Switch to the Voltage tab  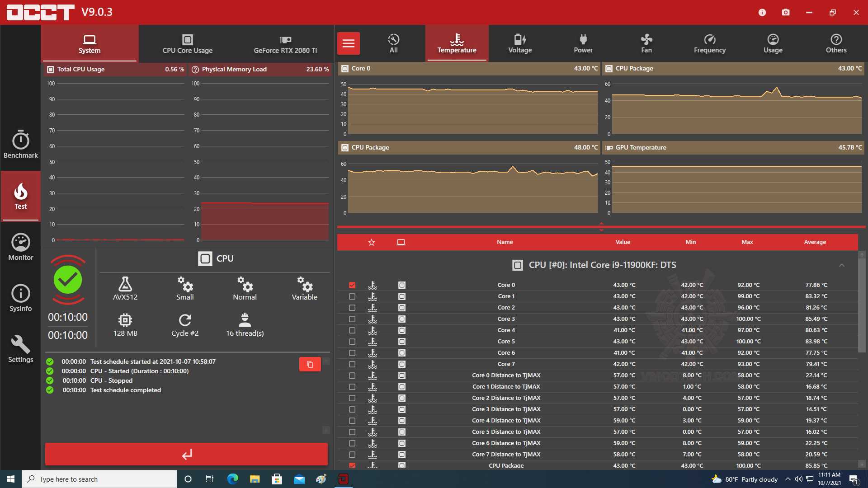(520, 43)
